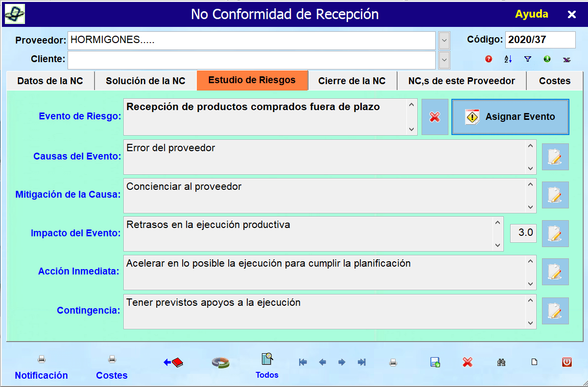Search records with the binoculars icon
588x387 pixels.
(x=501, y=363)
